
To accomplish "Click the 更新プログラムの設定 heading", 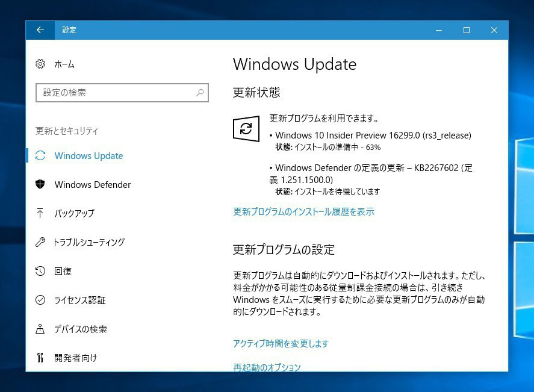I will pos(284,250).
